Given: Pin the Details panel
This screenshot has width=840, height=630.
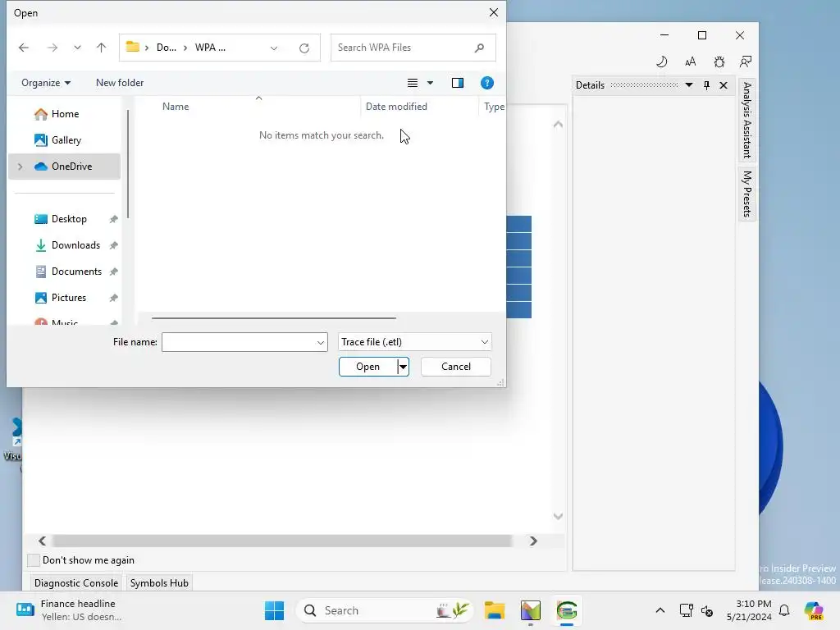Looking at the screenshot, I should pos(706,85).
